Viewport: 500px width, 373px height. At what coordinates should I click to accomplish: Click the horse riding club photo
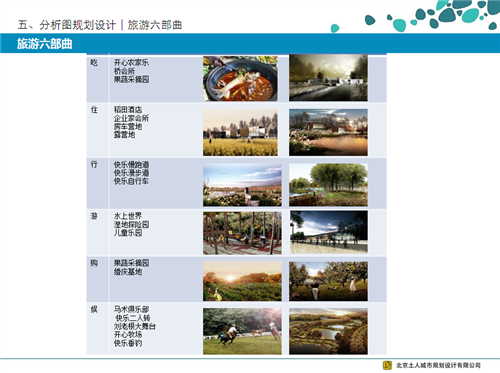pos(242,331)
